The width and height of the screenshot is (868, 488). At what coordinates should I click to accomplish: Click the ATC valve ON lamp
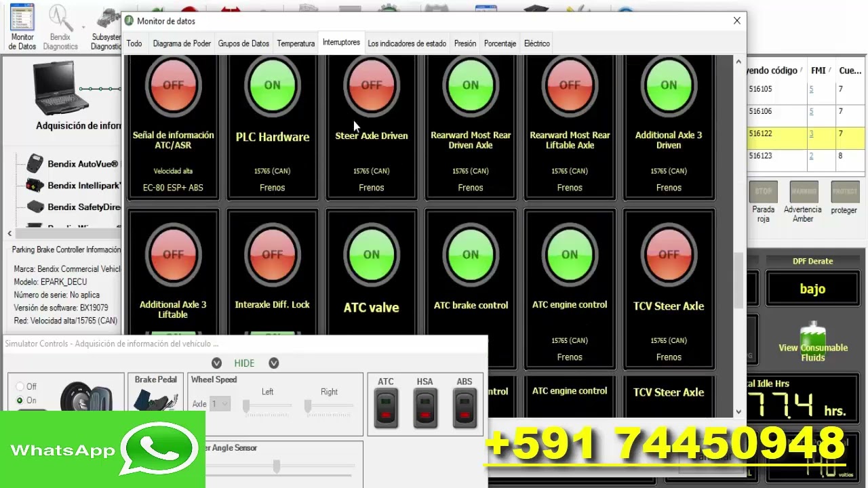(x=371, y=254)
